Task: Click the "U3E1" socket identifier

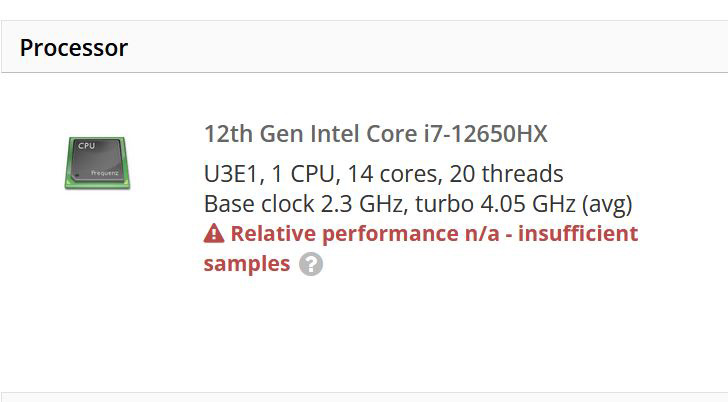Action: (x=231, y=174)
